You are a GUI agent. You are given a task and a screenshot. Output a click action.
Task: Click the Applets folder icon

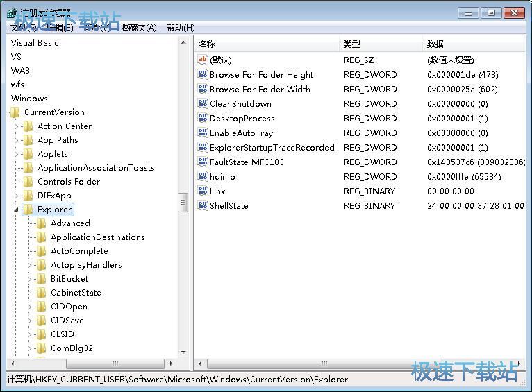click(28, 154)
